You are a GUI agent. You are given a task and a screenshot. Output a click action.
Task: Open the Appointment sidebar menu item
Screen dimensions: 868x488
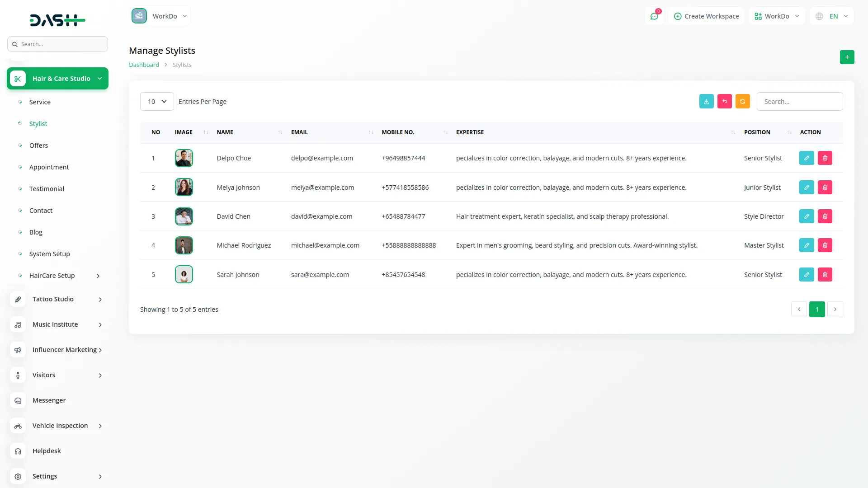click(49, 167)
